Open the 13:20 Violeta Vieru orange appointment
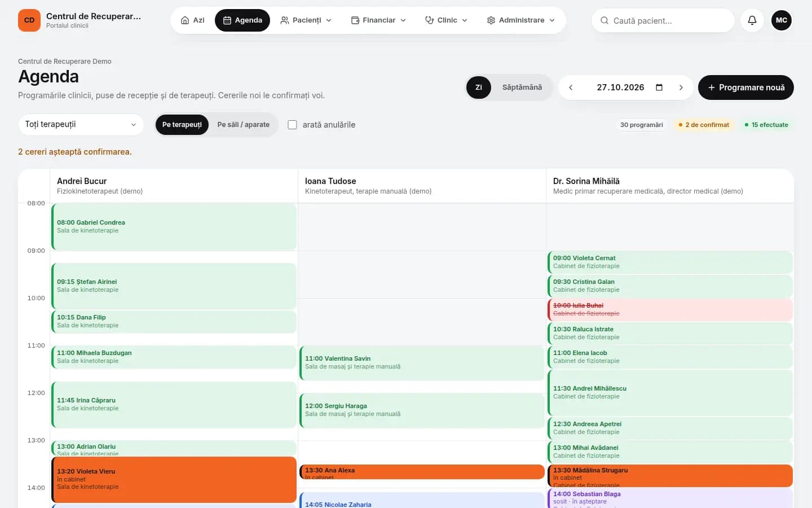 pyautogui.click(x=174, y=480)
